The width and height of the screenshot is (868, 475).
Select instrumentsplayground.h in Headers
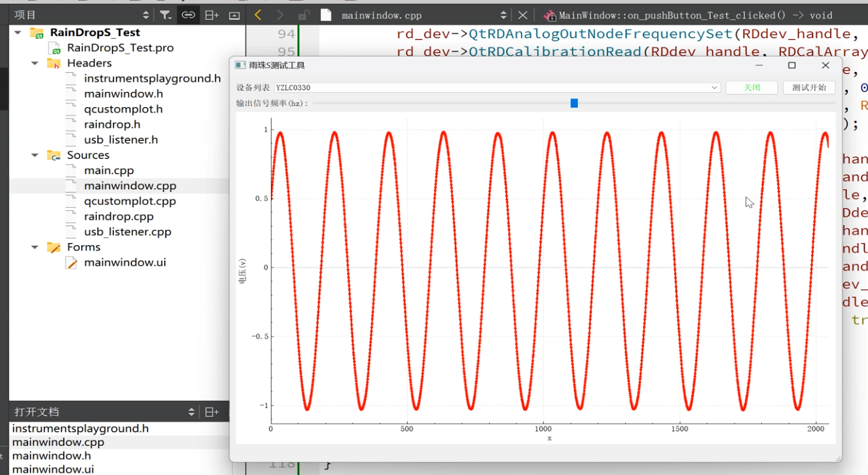coord(153,79)
